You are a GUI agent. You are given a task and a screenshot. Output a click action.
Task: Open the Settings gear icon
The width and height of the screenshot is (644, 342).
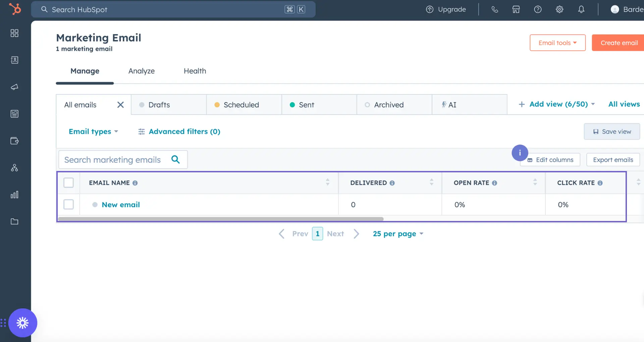coord(559,9)
